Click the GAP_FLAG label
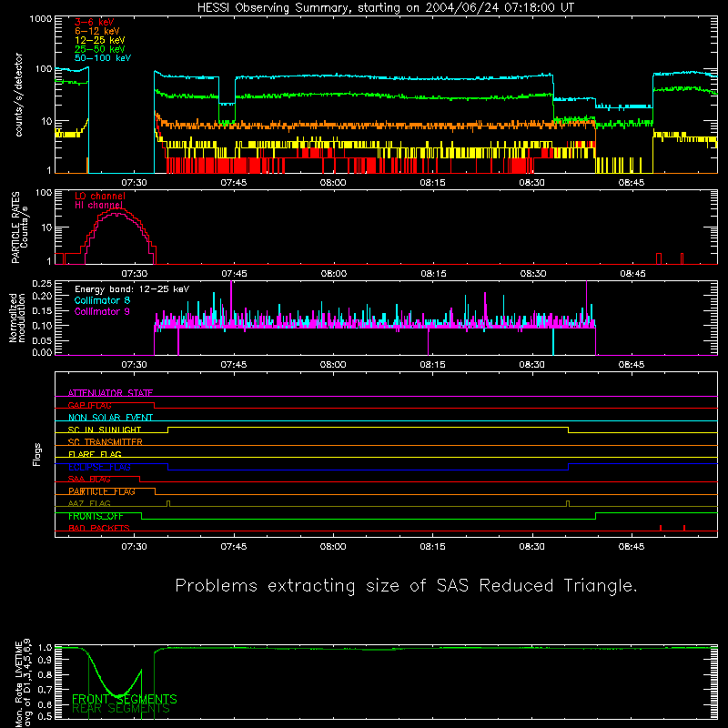Screen dimensions: 728x728 (x=89, y=405)
